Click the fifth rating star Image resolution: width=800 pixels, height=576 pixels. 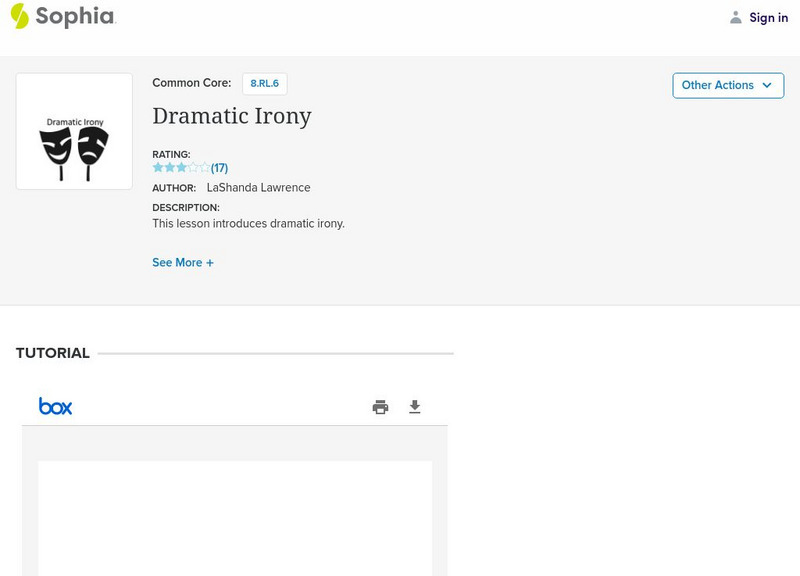pos(205,168)
